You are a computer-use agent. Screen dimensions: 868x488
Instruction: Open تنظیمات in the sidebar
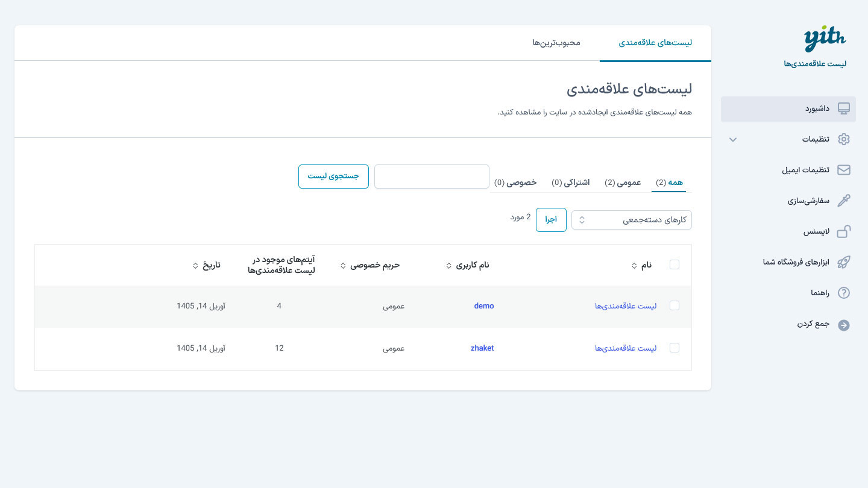point(788,139)
